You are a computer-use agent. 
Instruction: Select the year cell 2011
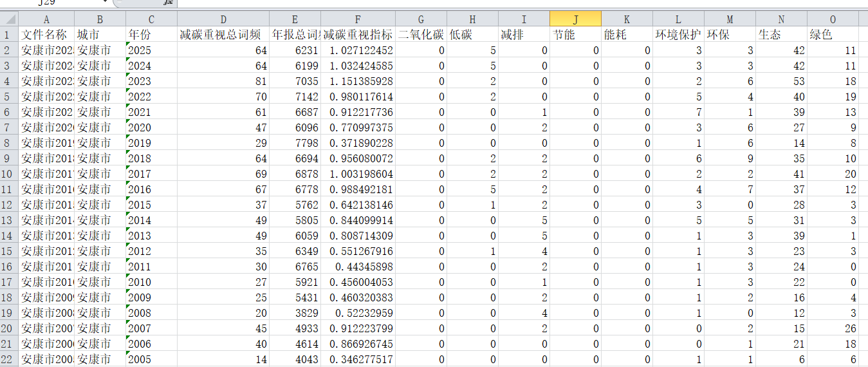[x=151, y=267]
